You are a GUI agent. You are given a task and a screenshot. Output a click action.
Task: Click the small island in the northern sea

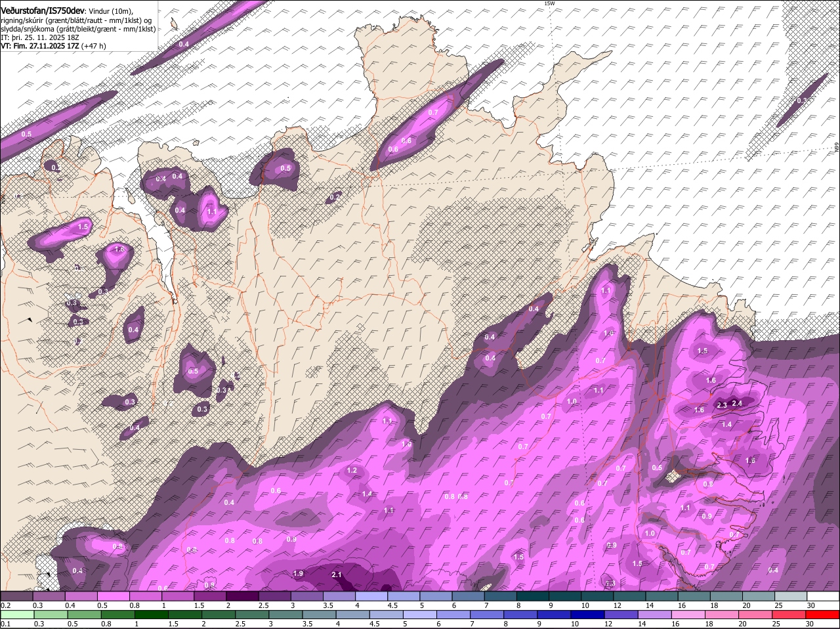175,24
